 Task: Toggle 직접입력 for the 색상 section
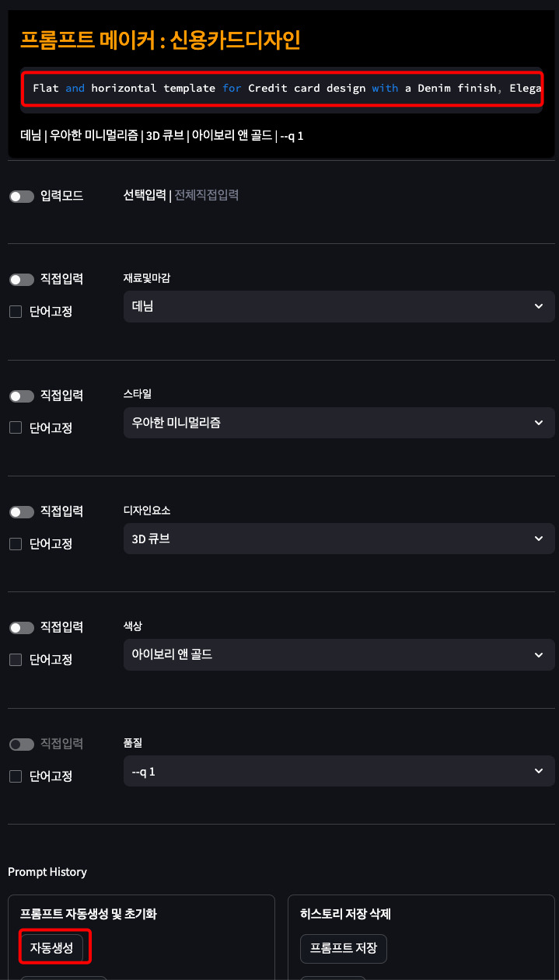22,627
